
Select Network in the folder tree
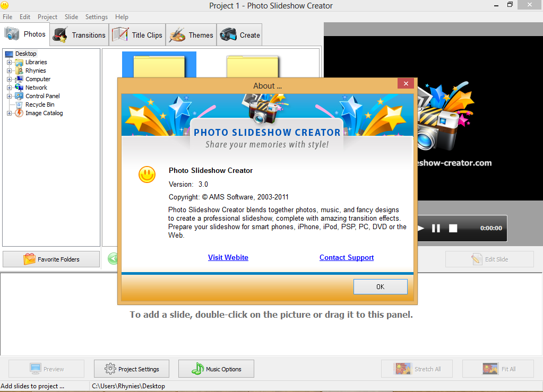pos(36,88)
